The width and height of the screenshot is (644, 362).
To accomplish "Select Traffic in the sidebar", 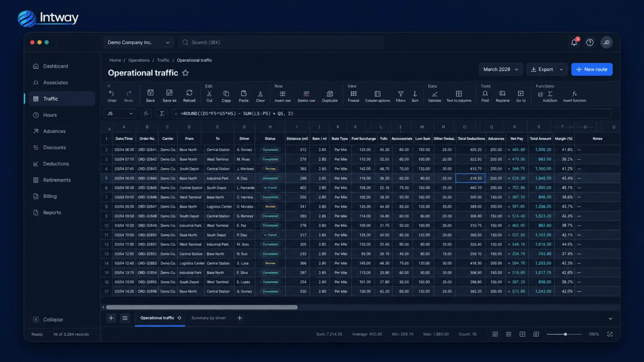I will [x=61, y=99].
